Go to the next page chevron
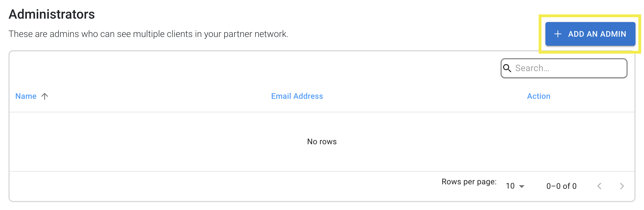 [x=622, y=186]
